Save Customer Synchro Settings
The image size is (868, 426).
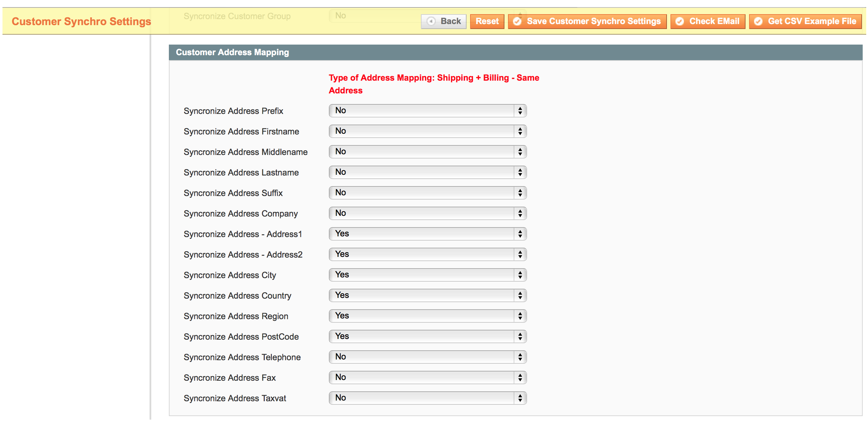(587, 22)
